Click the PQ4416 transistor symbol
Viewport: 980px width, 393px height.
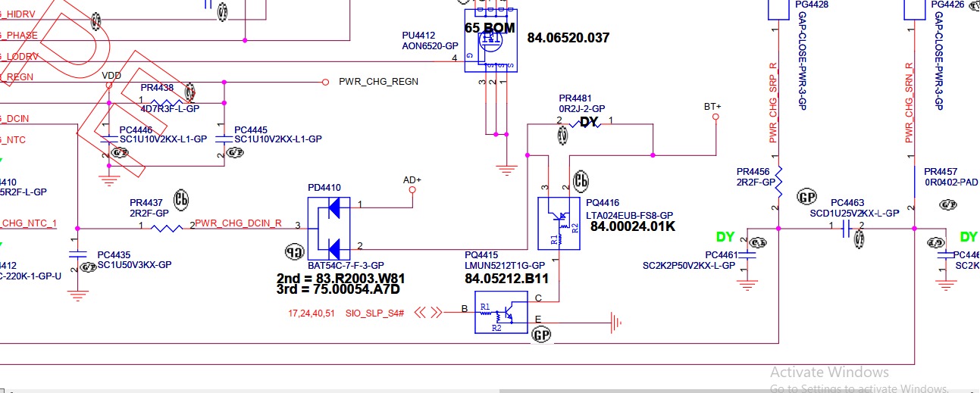pos(559,224)
